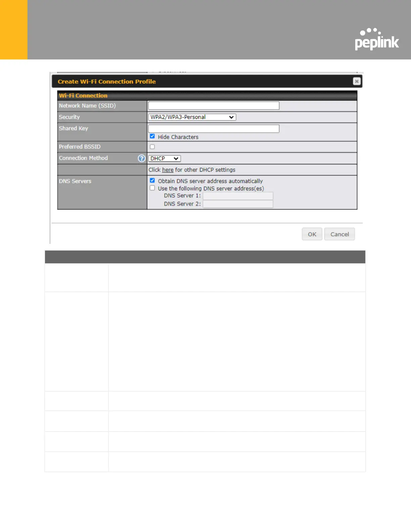Click the DNS Server 1 field
Screen dimensions: 411x532
(238, 196)
